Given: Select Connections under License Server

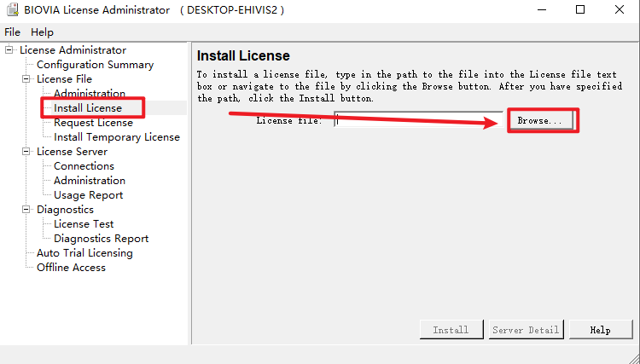Looking at the screenshot, I should (x=84, y=166).
